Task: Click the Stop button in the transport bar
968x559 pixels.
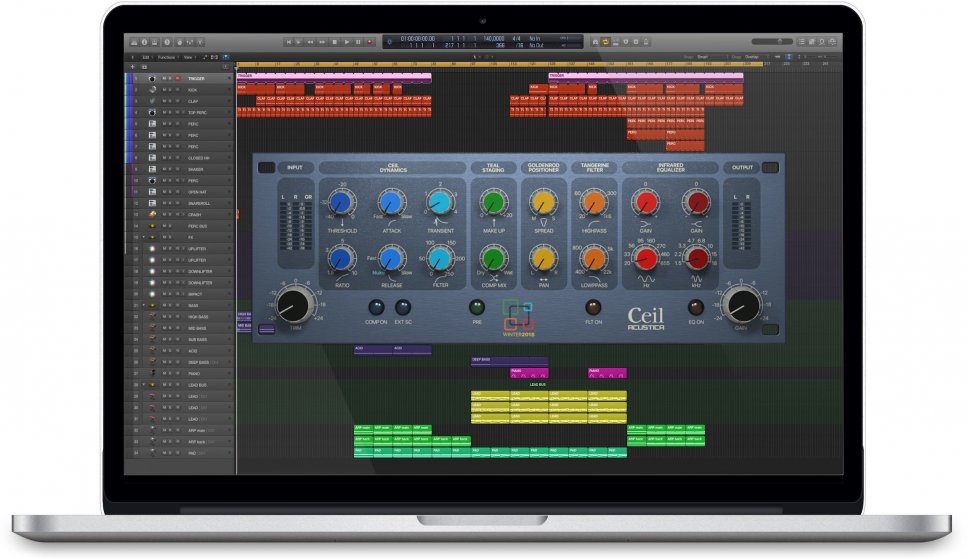Action: (x=336, y=42)
